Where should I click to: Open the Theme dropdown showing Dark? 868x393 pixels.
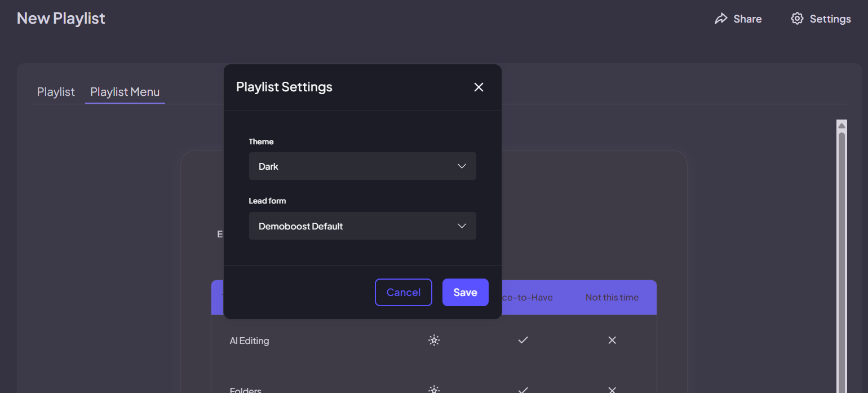(x=362, y=166)
